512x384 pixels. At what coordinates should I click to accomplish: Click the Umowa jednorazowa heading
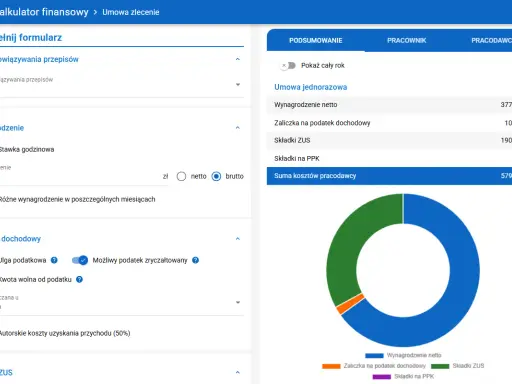[x=311, y=87]
